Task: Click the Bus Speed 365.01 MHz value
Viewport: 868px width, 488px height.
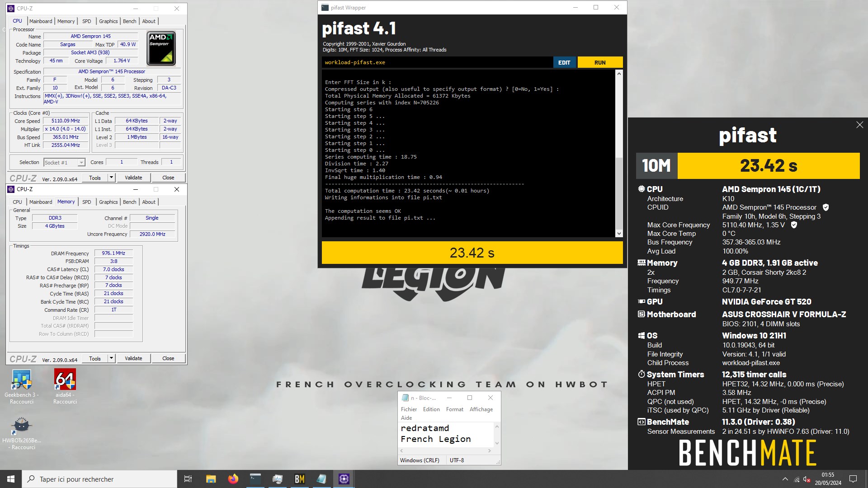Action: pyautogui.click(x=66, y=137)
